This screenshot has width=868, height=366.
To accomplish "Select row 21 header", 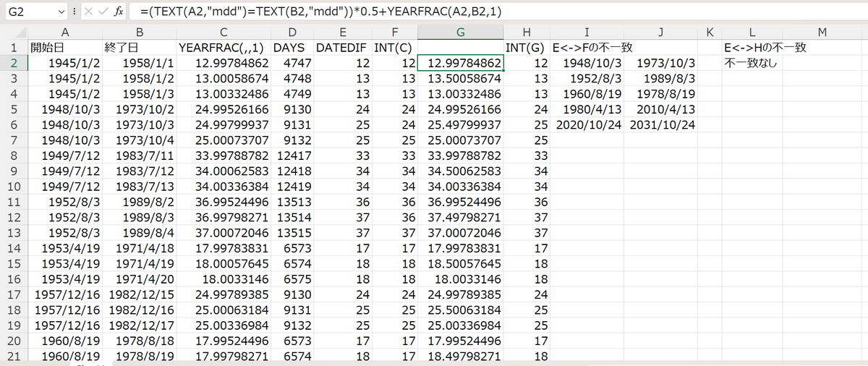I will [x=14, y=356].
